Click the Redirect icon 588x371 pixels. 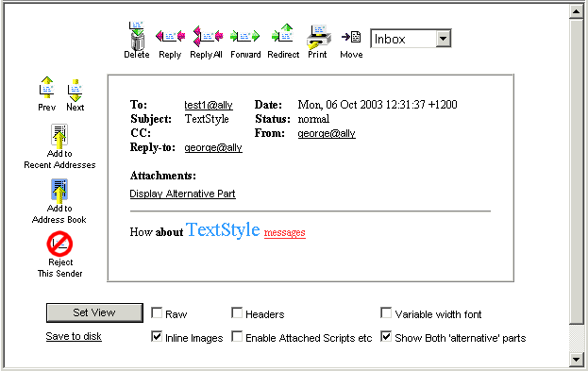(x=282, y=33)
